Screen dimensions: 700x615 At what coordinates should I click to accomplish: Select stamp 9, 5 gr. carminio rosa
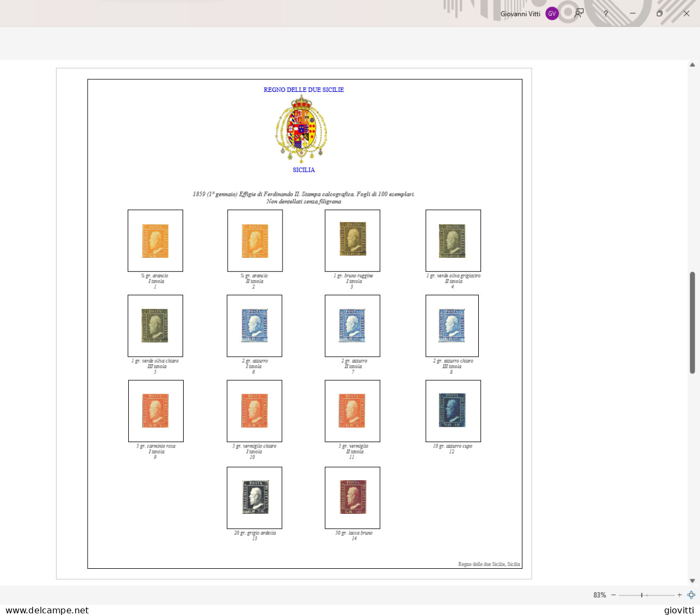[155, 411]
